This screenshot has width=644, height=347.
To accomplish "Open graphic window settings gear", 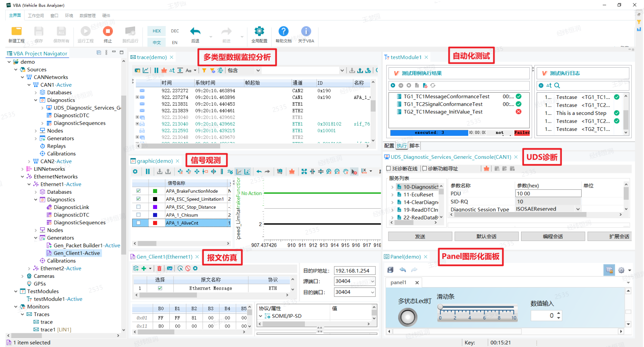I will pyautogui.click(x=135, y=171).
